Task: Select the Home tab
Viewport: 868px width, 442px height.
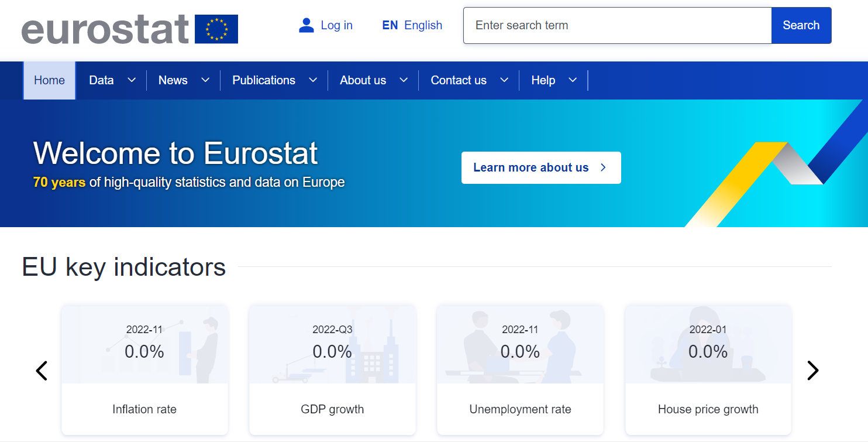Action: pyautogui.click(x=49, y=80)
